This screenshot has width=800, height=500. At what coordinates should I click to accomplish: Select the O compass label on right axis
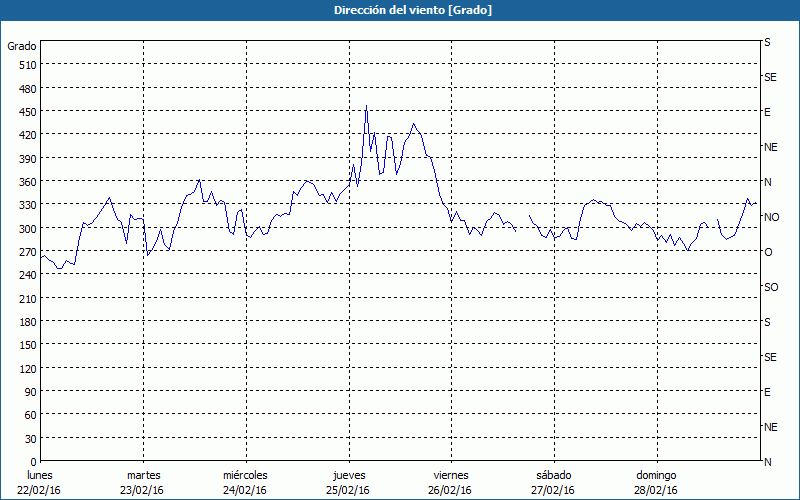[x=768, y=252]
